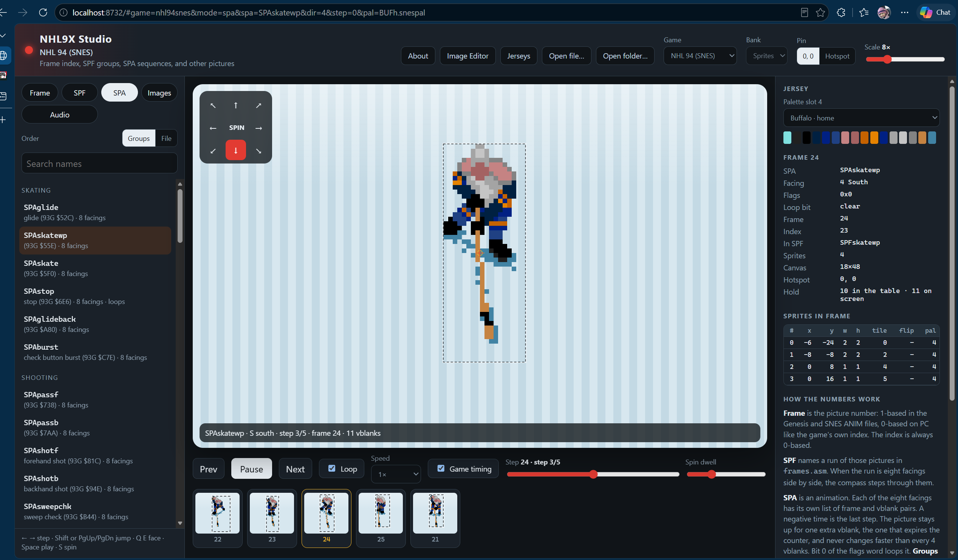The height and width of the screenshot is (560, 958).
Task: Select the SPAstop animation
Action: point(95,296)
